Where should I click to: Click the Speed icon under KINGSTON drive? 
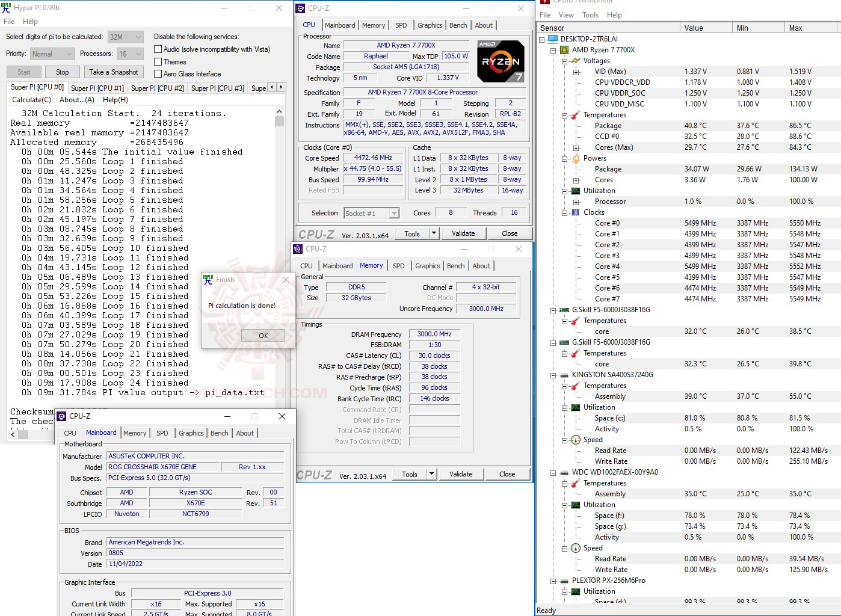pos(576,440)
